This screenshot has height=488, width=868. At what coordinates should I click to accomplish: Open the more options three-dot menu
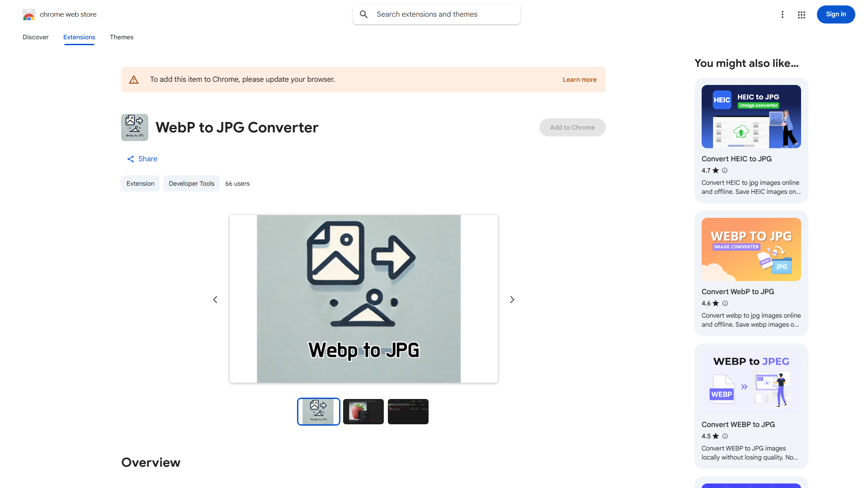tap(783, 14)
